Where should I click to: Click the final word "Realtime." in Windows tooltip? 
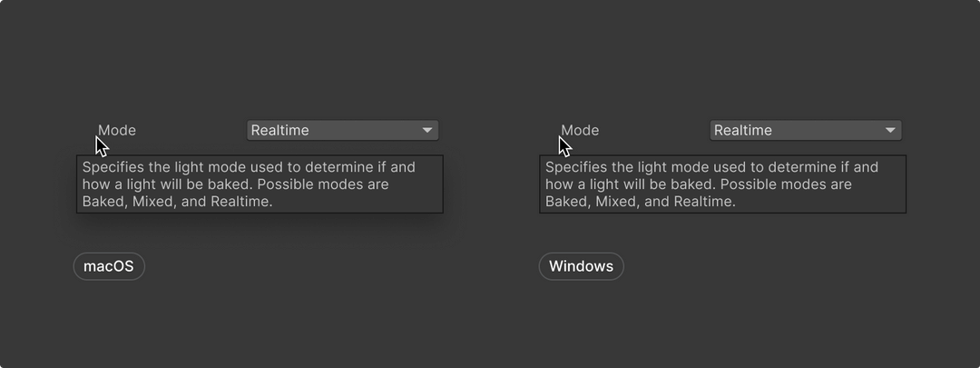[704, 202]
